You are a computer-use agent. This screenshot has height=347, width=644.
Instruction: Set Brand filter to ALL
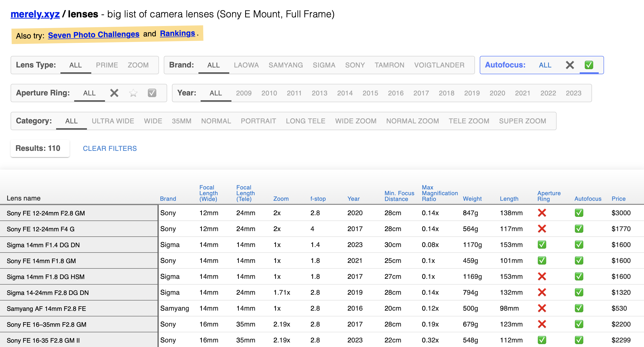point(213,65)
